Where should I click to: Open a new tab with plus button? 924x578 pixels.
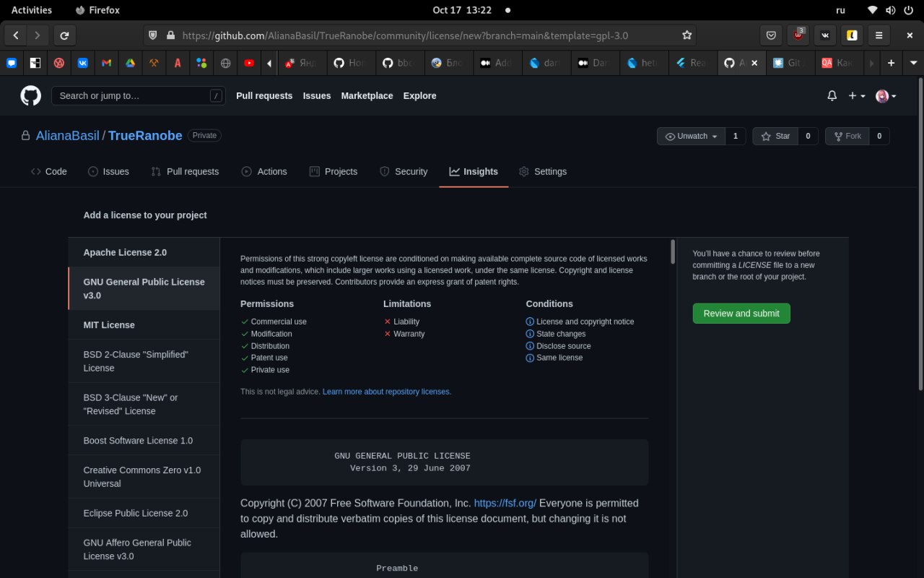click(x=891, y=63)
